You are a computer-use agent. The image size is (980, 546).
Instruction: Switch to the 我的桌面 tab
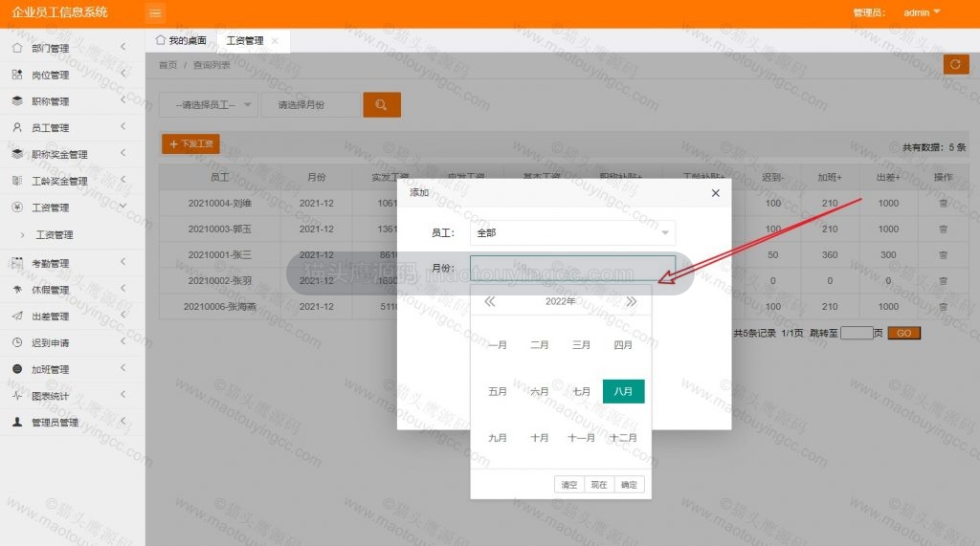pos(181,40)
